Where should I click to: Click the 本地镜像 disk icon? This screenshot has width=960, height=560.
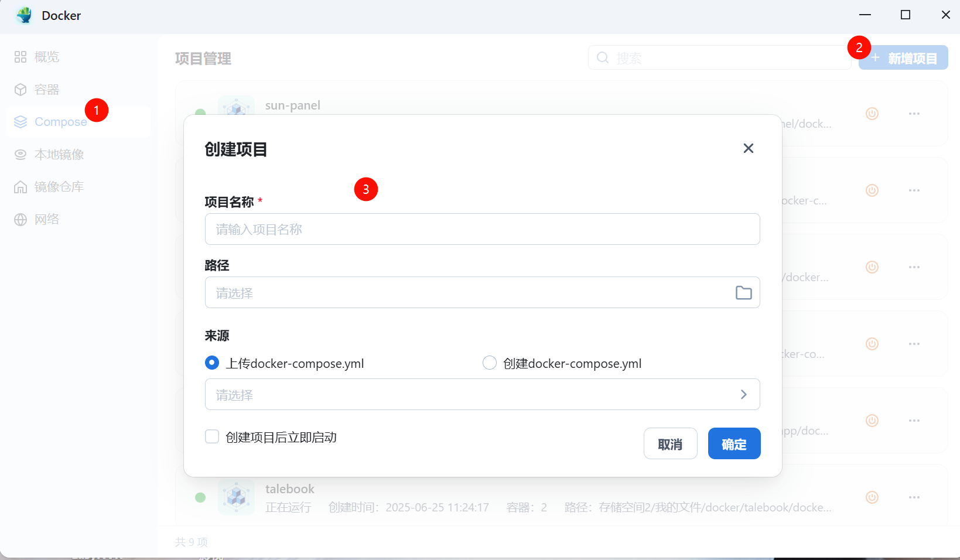click(x=21, y=155)
